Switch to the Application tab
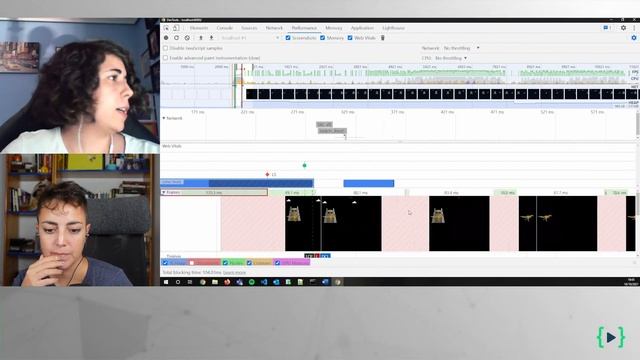The image size is (640, 360). pyautogui.click(x=362, y=28)
